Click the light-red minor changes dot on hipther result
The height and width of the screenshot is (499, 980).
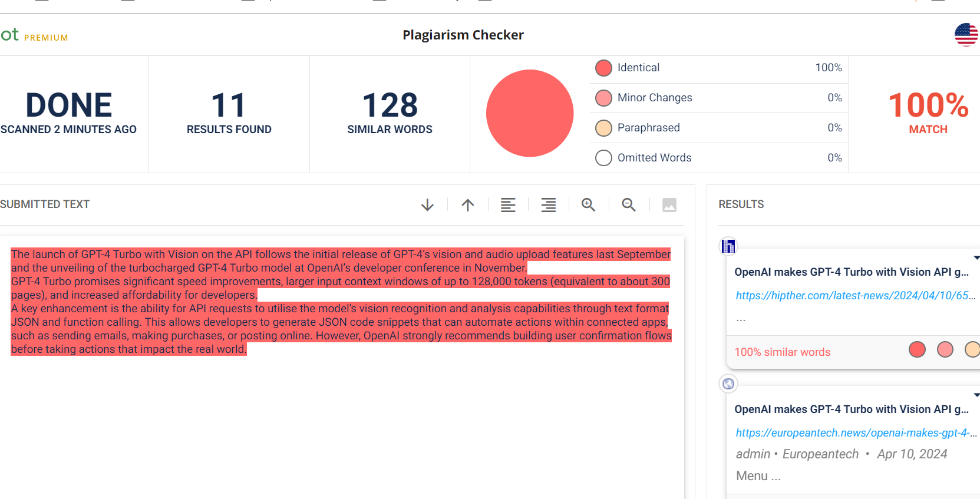click(945, 350)
